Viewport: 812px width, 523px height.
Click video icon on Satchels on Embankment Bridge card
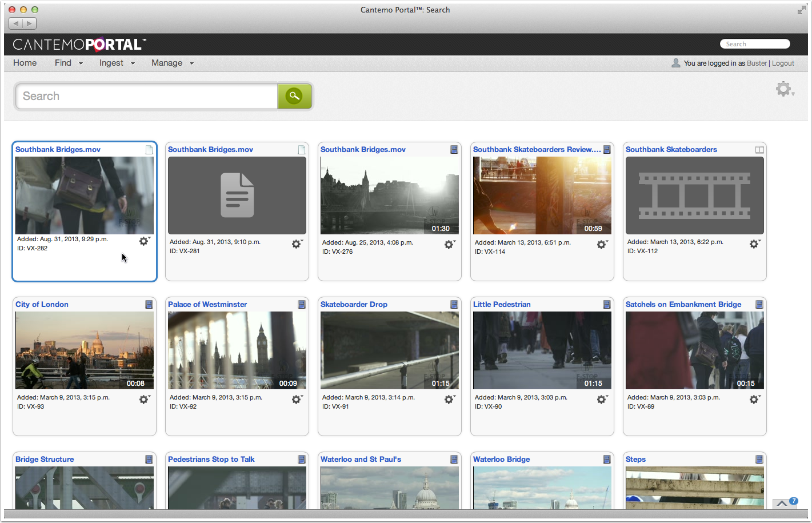pyautogui.click(x=759, y=305)
